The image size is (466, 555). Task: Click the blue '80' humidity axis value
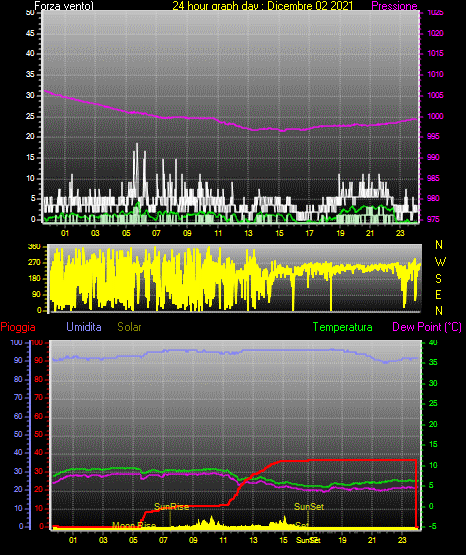[x=18, y=379]
